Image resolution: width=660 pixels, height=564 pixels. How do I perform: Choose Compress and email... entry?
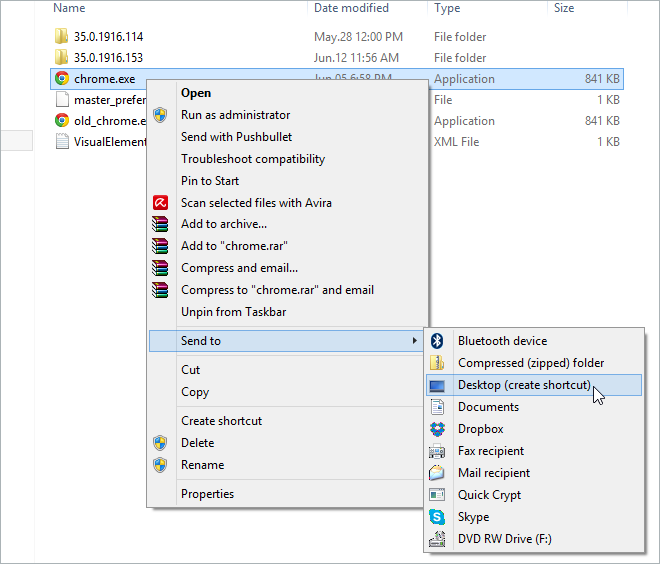click(289, 268)
